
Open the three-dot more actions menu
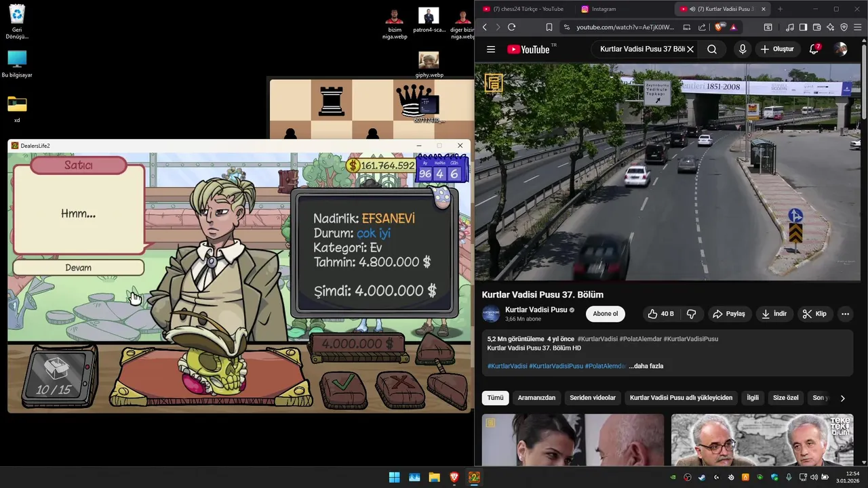point(845,314)
